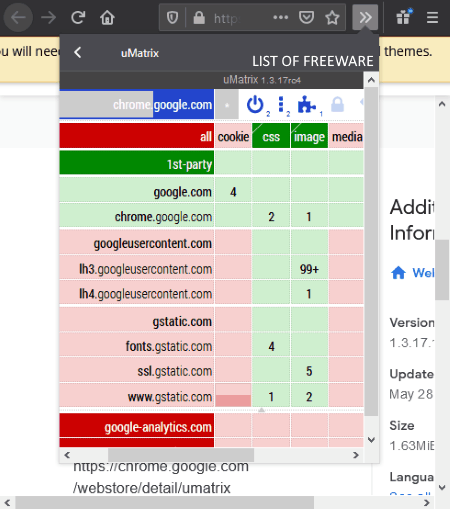Click fonts.gstatic.com row label

[137, 345]
